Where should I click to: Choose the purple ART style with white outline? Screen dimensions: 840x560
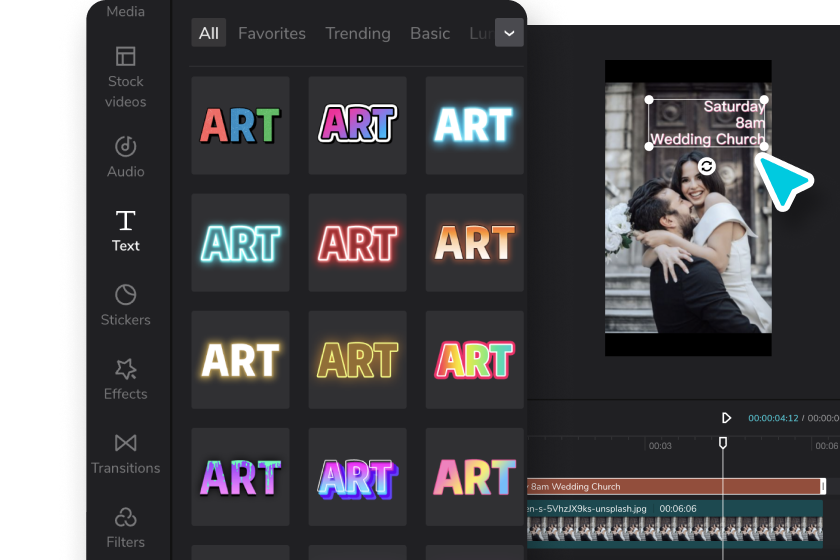point(357,125)
